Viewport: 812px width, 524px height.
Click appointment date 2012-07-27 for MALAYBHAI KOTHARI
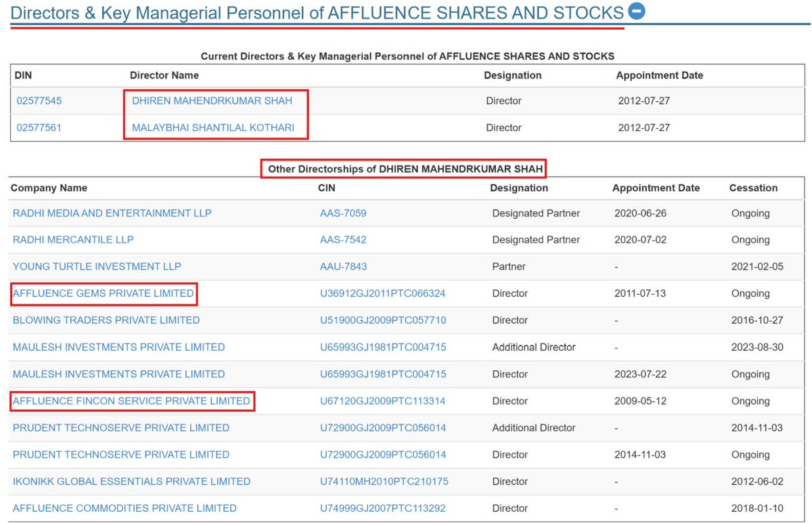tap(644, 128)
